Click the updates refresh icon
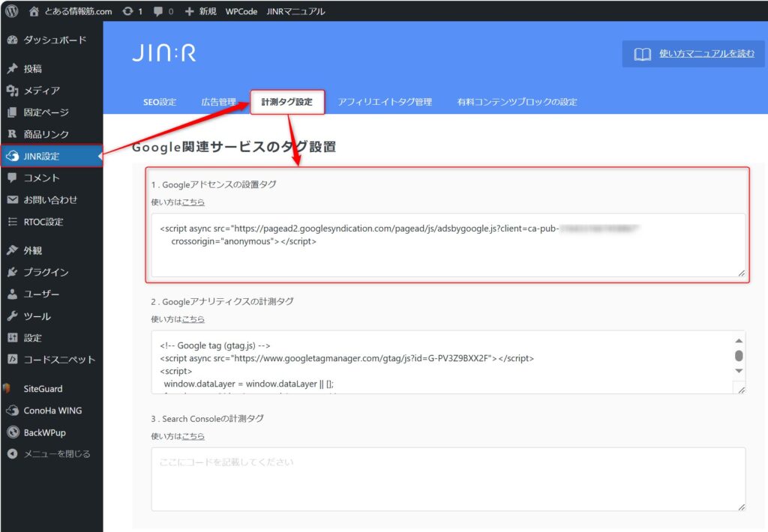 pyautogui.click(x=127, y=11)
